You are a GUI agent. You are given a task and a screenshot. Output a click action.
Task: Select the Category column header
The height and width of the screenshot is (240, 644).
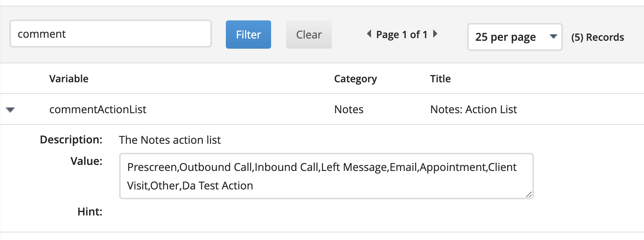(355, 78)
